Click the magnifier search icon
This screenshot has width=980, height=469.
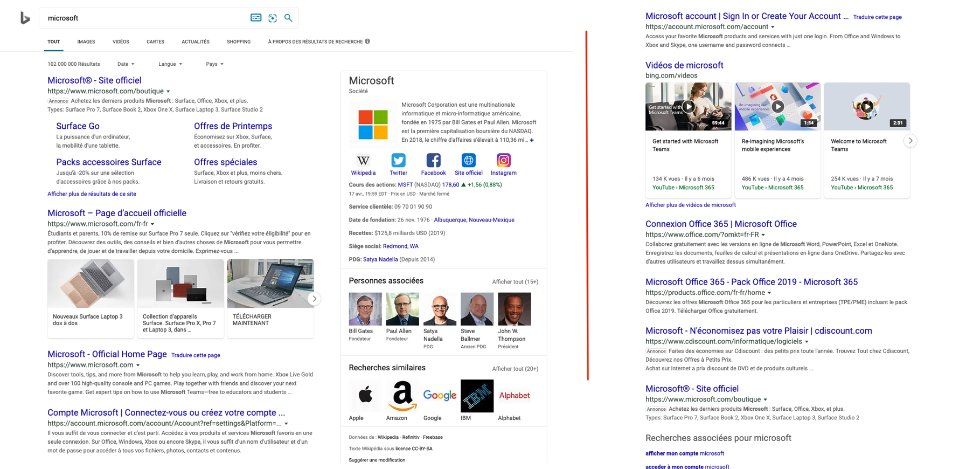click(x=288, y=18)
